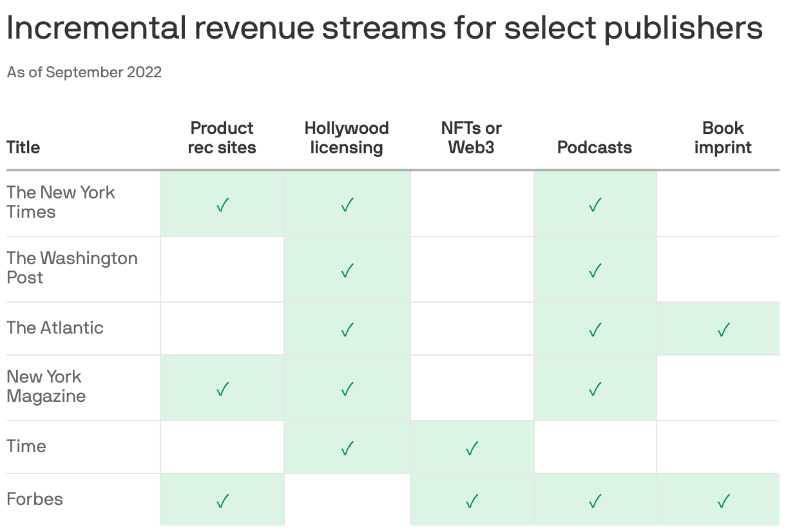Select the New York Magazine row label
The height and width of the screenshot is (532, 786).
click(46, 386)
